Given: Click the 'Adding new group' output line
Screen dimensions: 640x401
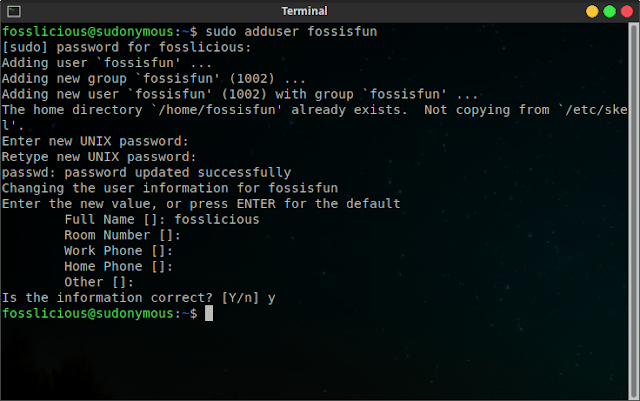Looking at the screenshot, I should click(x=153, y=78).
